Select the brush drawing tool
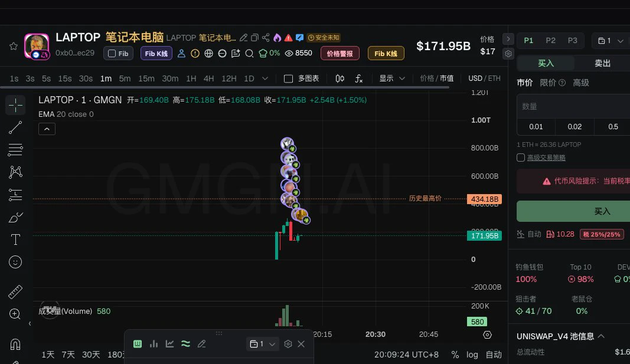 [x=15, y=217]
